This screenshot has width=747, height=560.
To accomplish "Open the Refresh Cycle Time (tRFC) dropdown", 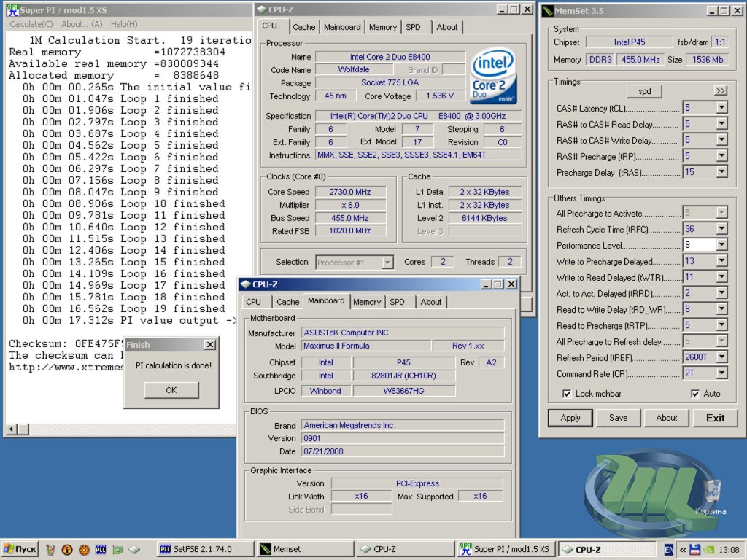I will (721, 229).
